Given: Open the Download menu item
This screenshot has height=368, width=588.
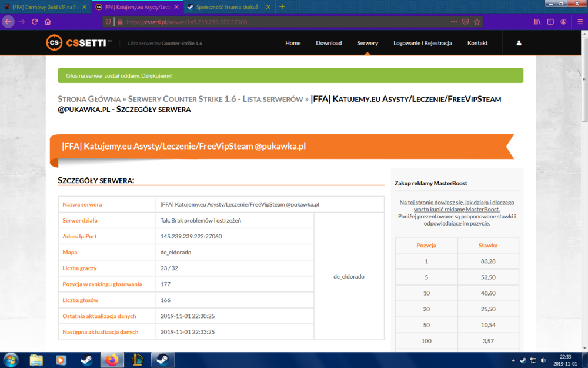Looking at the screenshot, I should (x=329, y=43).
